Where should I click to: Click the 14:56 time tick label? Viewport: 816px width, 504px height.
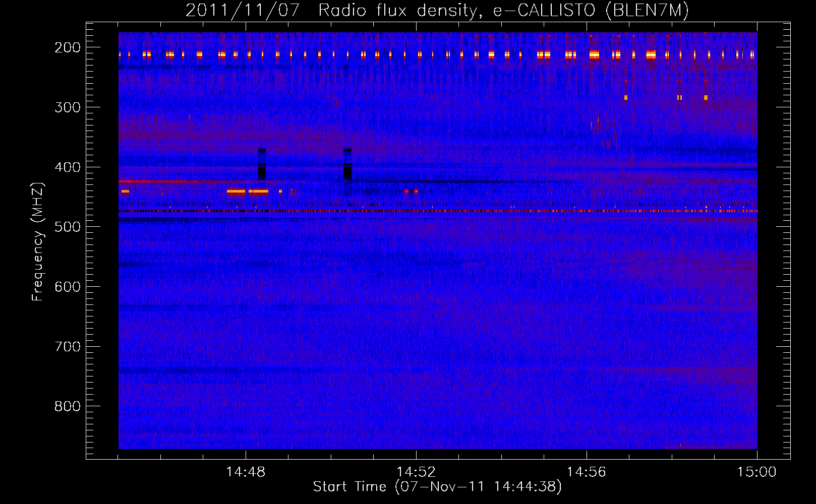[x=587, y=472]
